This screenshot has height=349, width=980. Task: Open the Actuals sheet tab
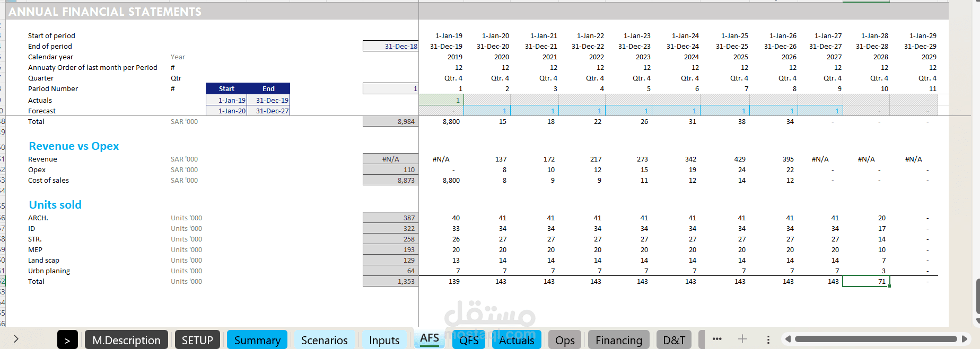pyautogui.click(x=517, y=340)
